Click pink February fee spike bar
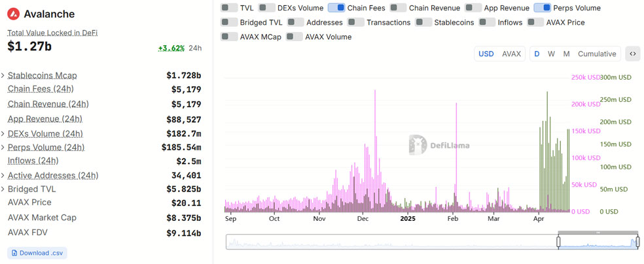The height and width of the screenshot is (264, 644). (456, 157)
